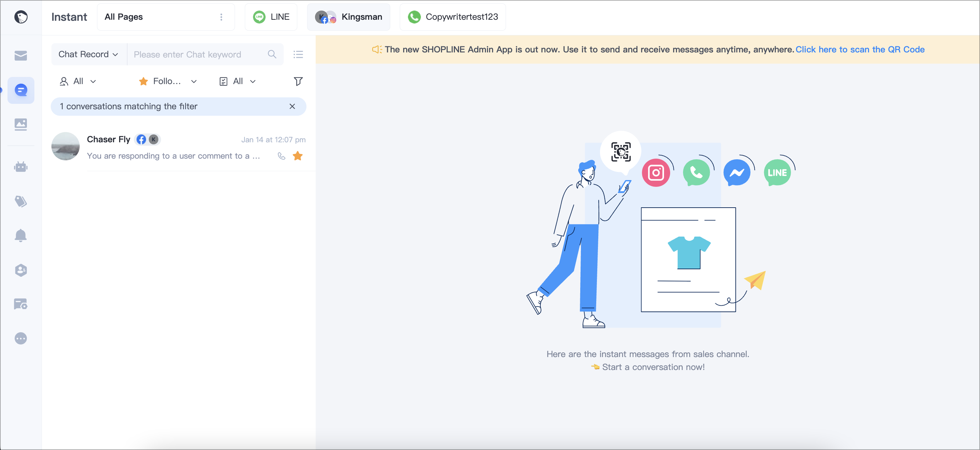
Task: Open the mail inbox sidebar icon
Action: click(x=20, y=55)
